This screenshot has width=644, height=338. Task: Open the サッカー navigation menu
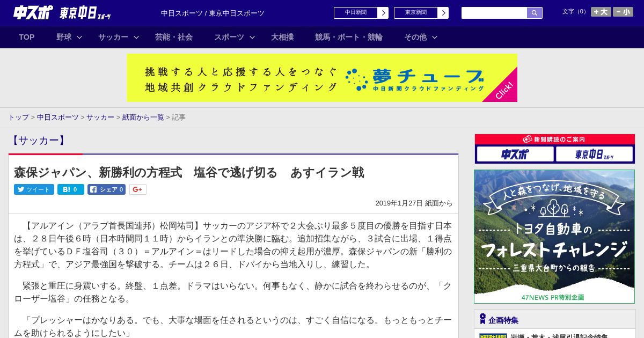pyautogui.click(x=113, y=37)
